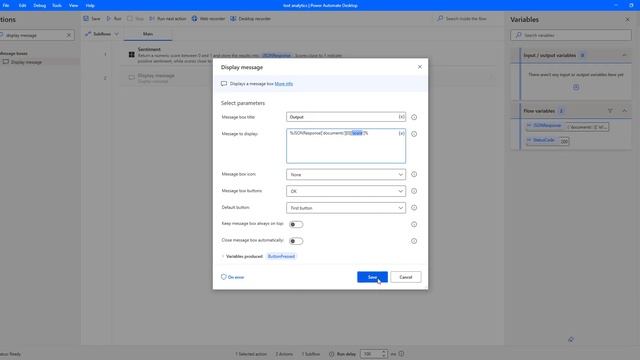Open the Tools menu
This screenshot has height=360, width=640.
click(57, 6)
